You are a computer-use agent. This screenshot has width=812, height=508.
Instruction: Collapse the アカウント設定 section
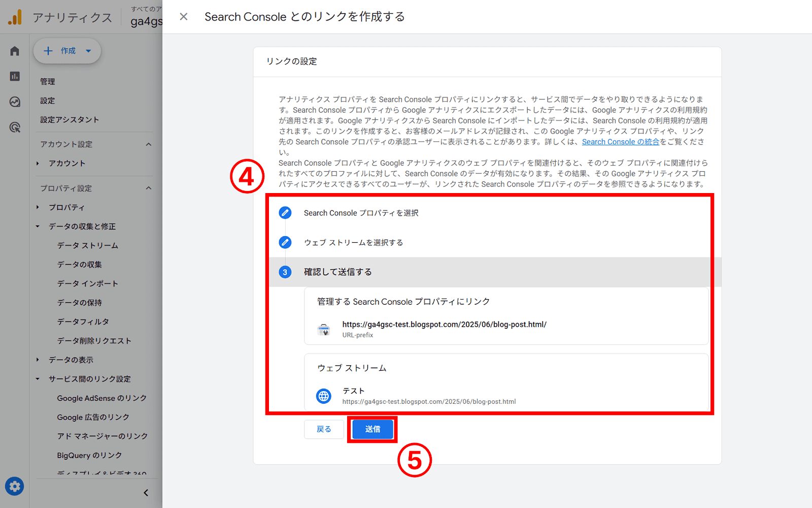[x=148, y=144]
